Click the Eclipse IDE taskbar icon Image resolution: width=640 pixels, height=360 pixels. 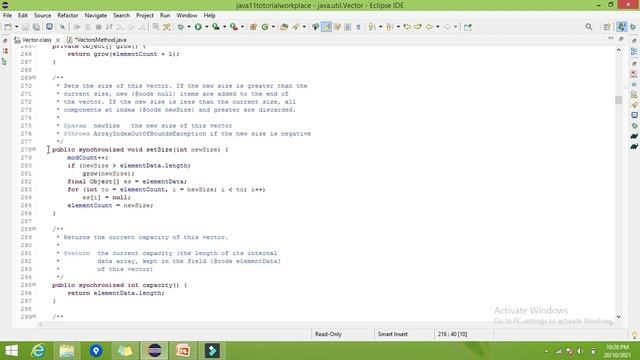(154, 351)
